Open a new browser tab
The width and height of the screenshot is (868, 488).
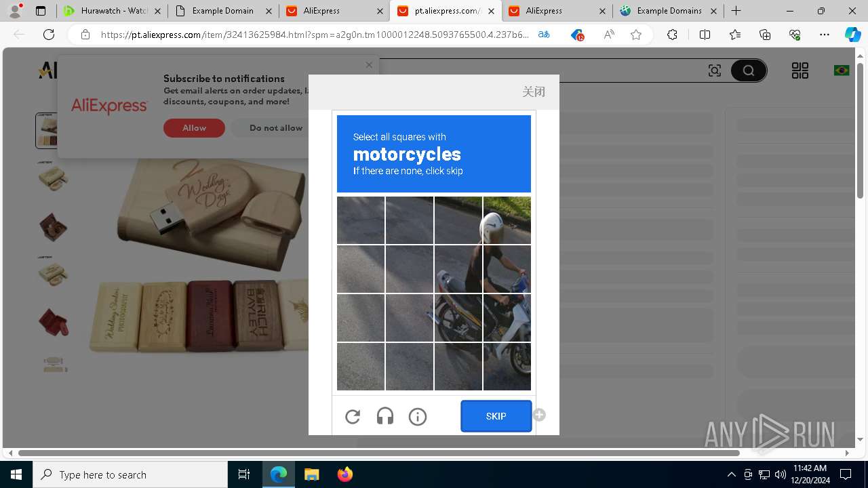tap(736, 11)
